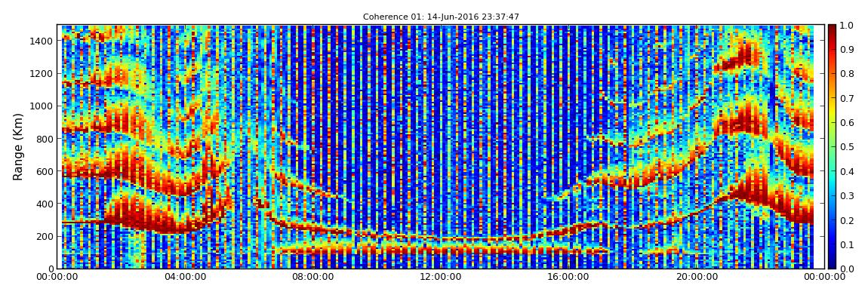Click the 600 range tick label
Viewport: 868px width, 307px height.
click(x=45, y=171)
